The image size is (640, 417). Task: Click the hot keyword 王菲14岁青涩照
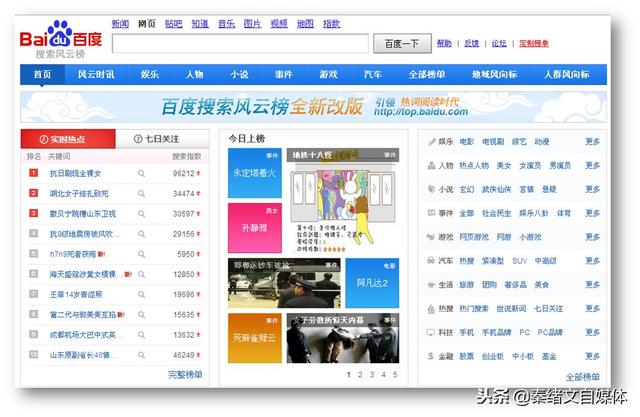point(76,294)
